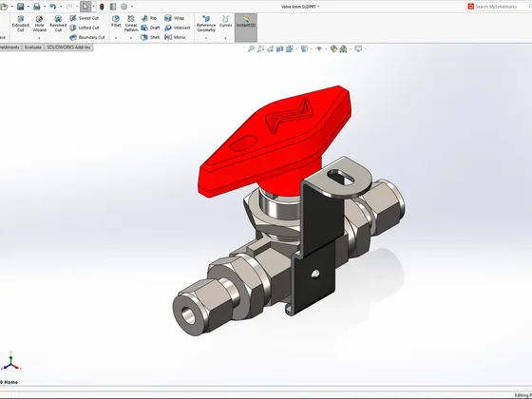Open File Properties icon
This screenshot has width=532, height=399.
(113, 7)
